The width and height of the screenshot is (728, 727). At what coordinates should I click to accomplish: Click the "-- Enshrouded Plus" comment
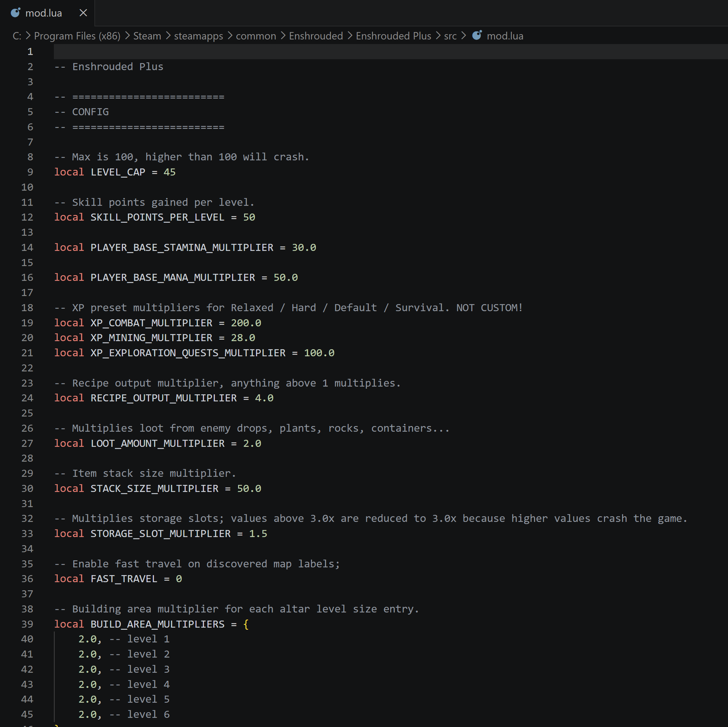click(x=109, y=67)
